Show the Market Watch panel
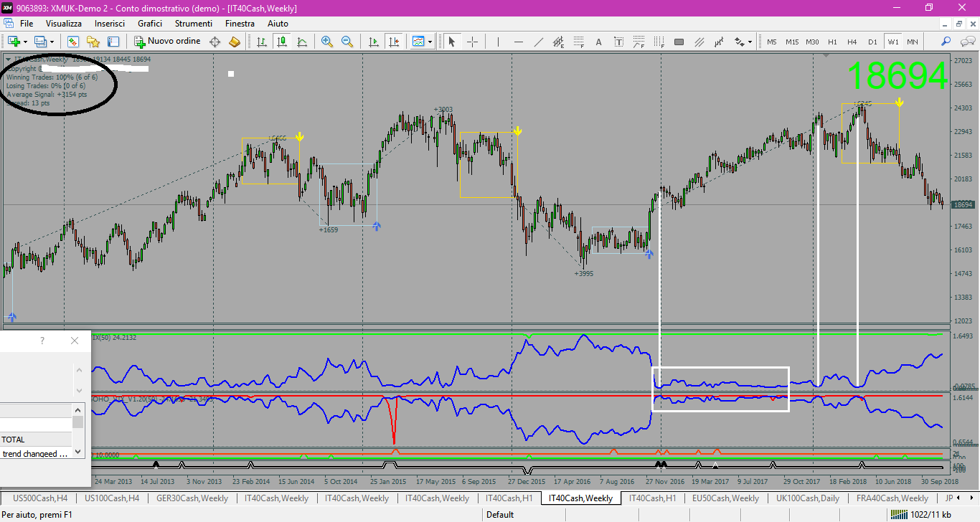 point(73,42)
